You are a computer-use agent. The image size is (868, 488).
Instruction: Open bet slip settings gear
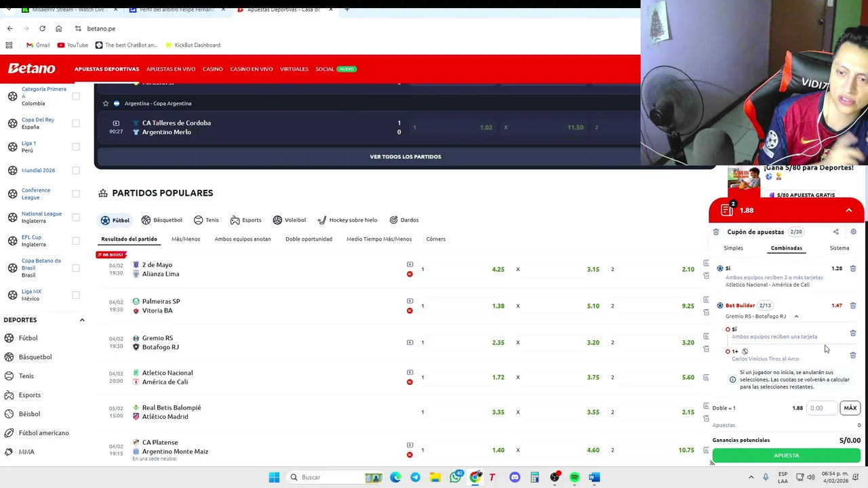pos(853,232)
